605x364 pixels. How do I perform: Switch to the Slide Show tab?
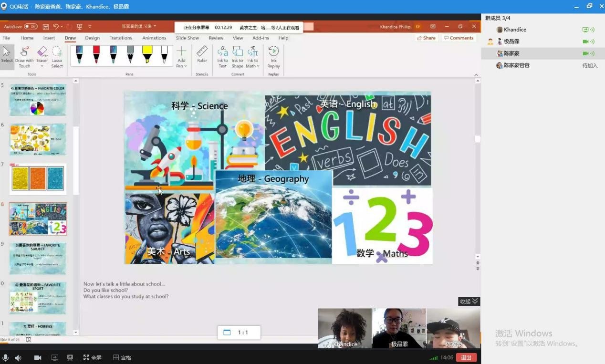[x=187, y=38]
